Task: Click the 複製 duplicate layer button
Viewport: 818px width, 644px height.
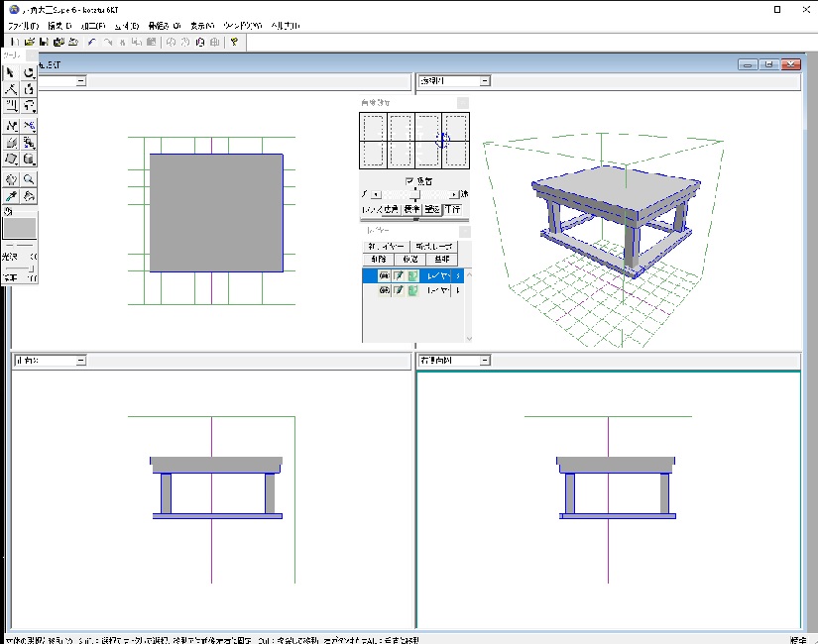Action: pyautogui.click(x=410, y=260)
